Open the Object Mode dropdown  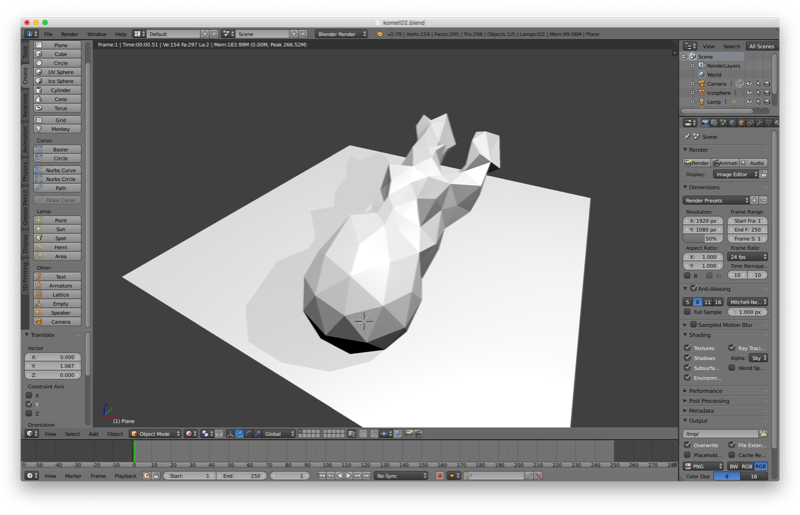click(153, 434)
